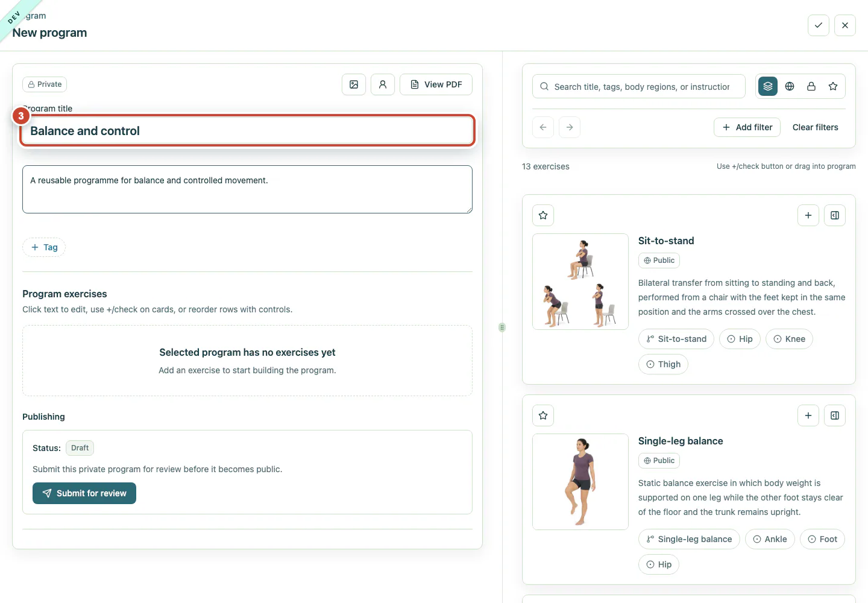The image size is (868, 603).
Task: Open the program image picker icon
Action: pyautogui.click(x=354, y=84)
